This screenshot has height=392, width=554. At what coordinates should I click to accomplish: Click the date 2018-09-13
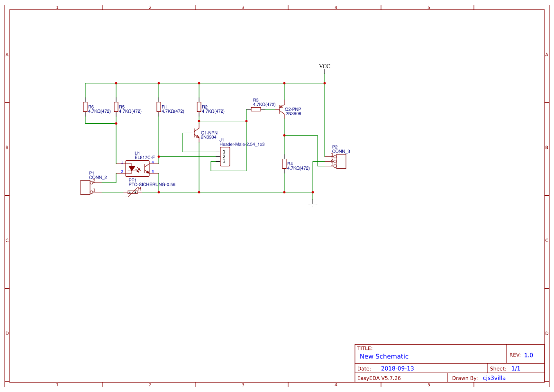[397, 368]
